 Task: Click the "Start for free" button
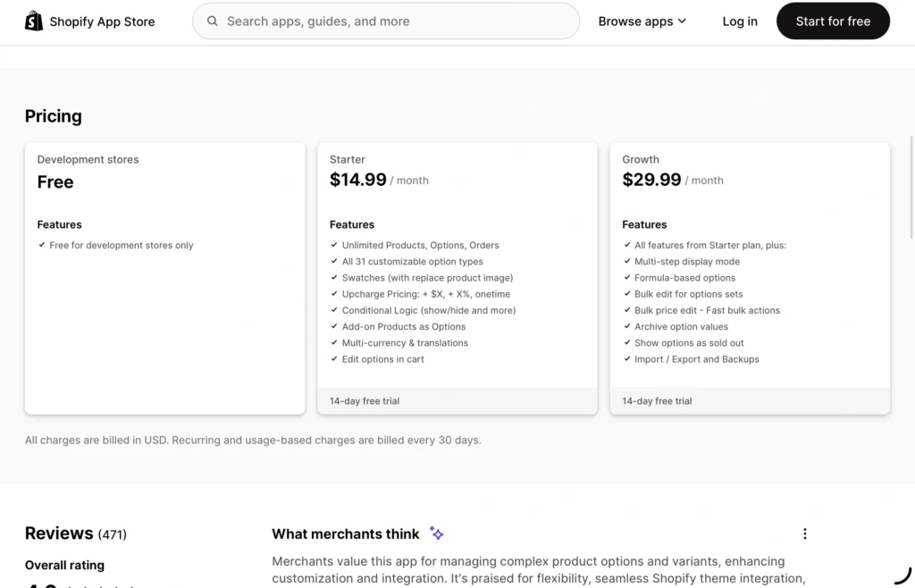833,21
